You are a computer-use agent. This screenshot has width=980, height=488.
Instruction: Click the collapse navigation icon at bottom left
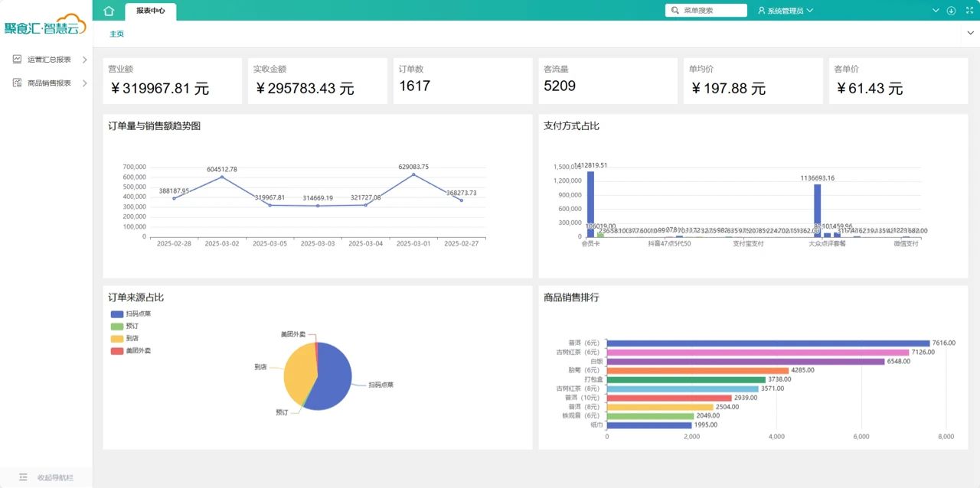pyautogui.click(x=23, y=477)
